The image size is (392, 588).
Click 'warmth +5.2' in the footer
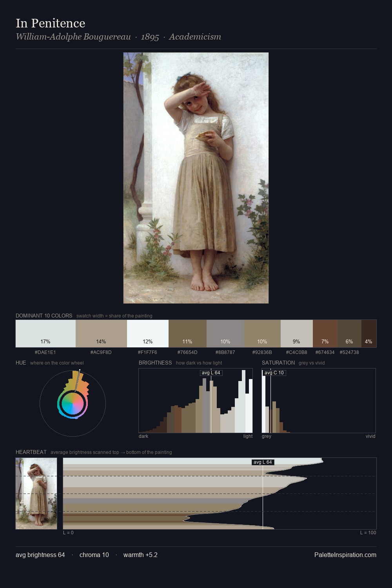(x=140, y=555)
